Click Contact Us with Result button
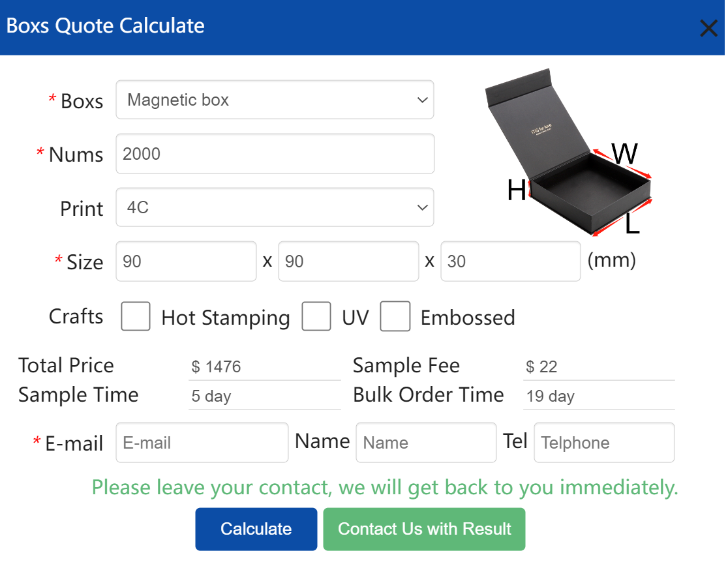This screenshot has height=566, width=728. click(x=424, y=529)
